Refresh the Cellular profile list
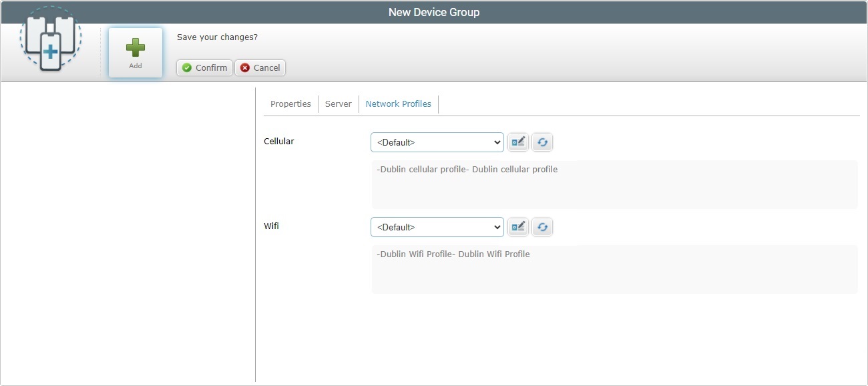This screenshot has height=386, width=868. pyautogui.click(x=542, y=142)
